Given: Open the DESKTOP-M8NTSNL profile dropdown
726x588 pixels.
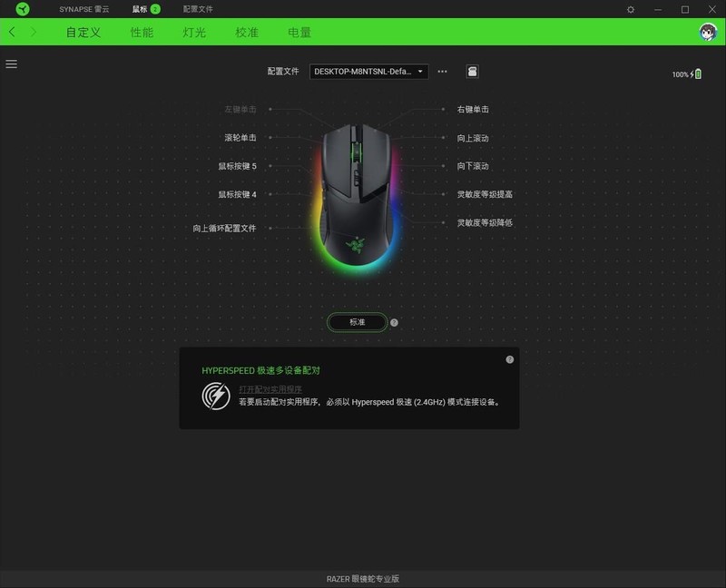Looking at the screenshot, I should (367, 71).
